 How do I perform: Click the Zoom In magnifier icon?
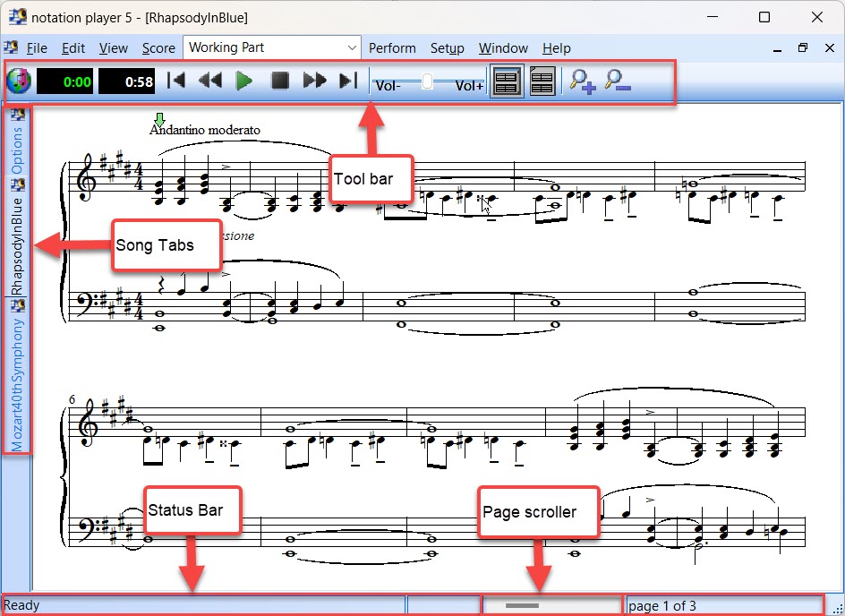pyautogui.click(x=582, y=81)
